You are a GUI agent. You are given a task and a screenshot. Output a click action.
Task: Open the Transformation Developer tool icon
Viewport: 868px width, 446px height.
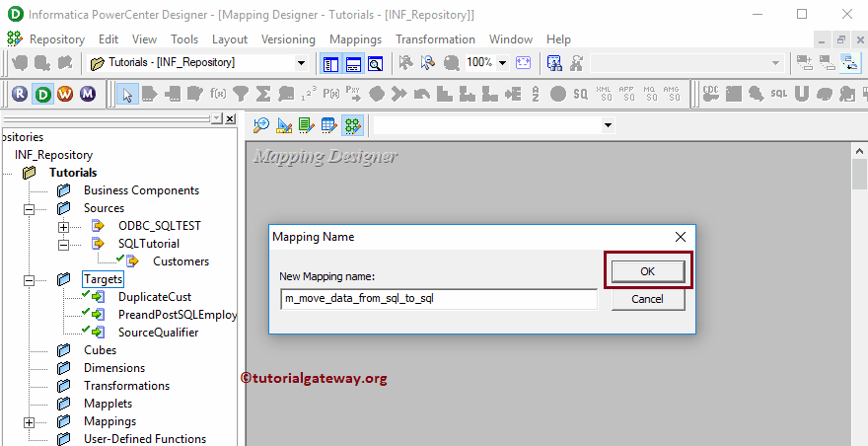point(306,125)
